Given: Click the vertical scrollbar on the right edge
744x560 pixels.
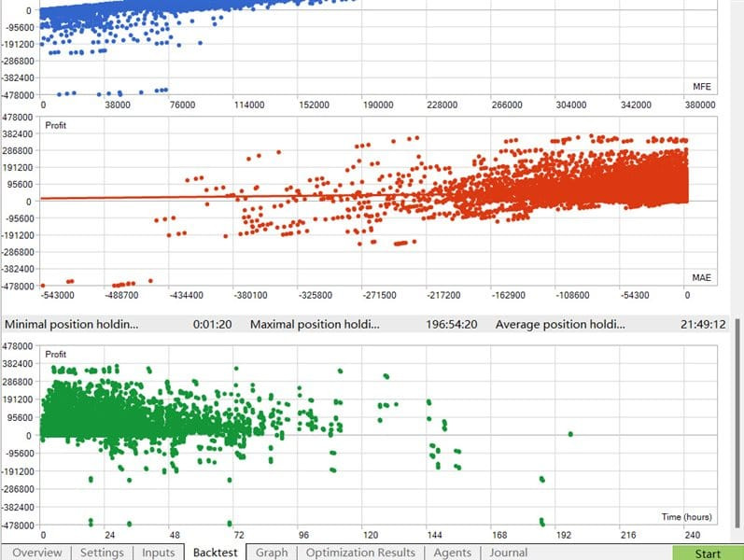Looking at the screenshot, I should (x=738, y=420).
